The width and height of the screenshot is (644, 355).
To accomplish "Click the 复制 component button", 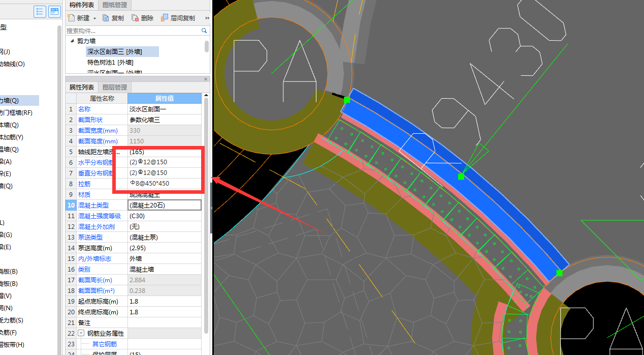I will [113, 18].
